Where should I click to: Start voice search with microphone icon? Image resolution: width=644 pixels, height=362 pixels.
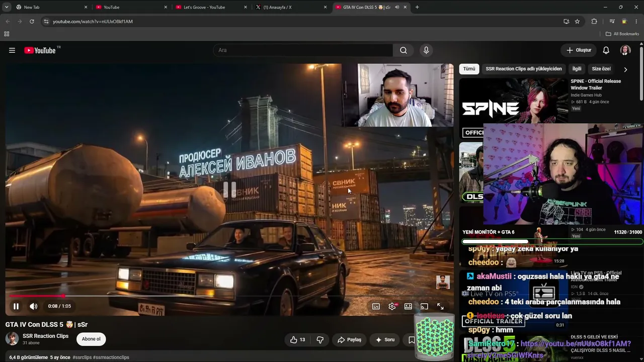[426, 50]
